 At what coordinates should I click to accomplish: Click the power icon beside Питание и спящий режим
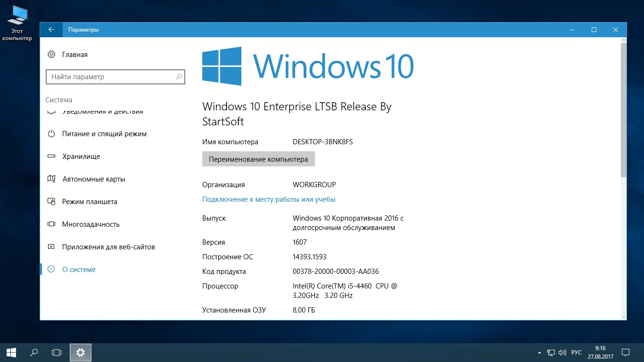pos(52,134)
